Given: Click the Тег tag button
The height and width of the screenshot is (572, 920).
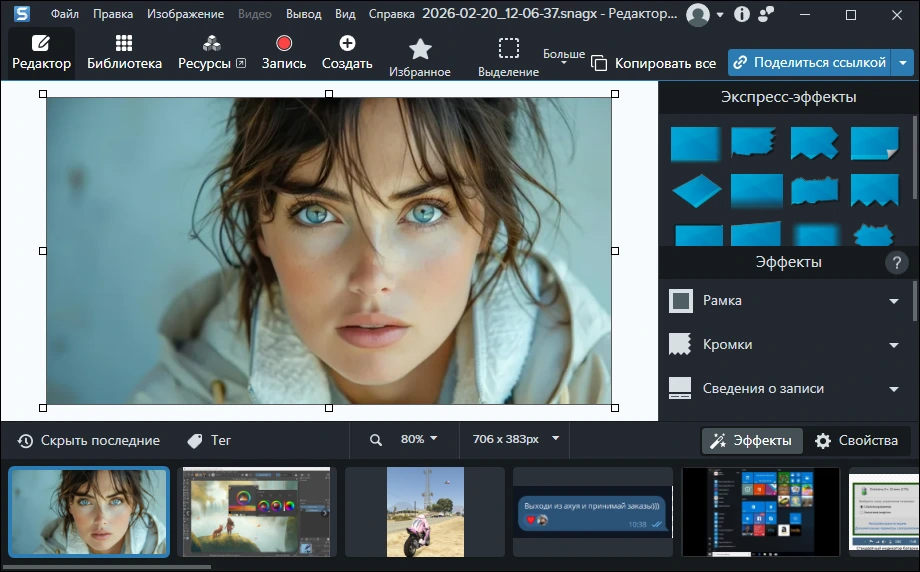Looking at the screenshot, I should click(x=209, y=441).
